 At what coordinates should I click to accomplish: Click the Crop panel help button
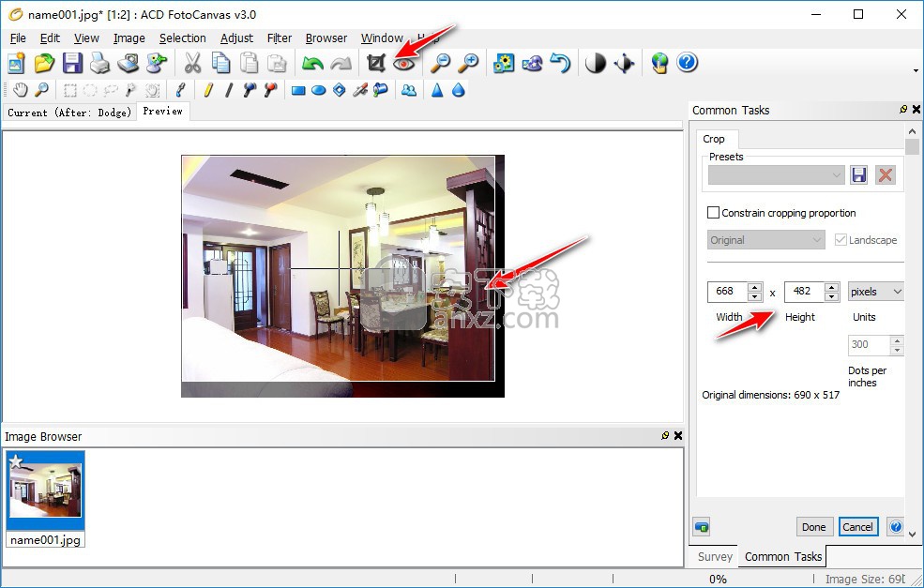895,527
